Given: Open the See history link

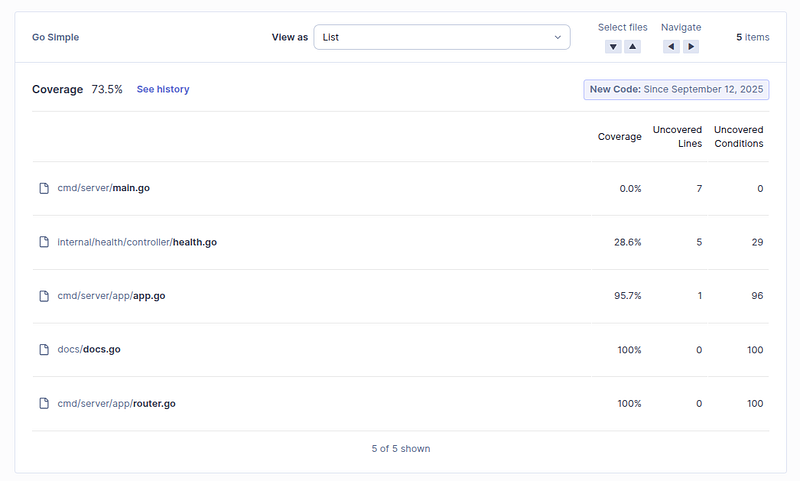Looking at the screenshot, I should (163, 89).
